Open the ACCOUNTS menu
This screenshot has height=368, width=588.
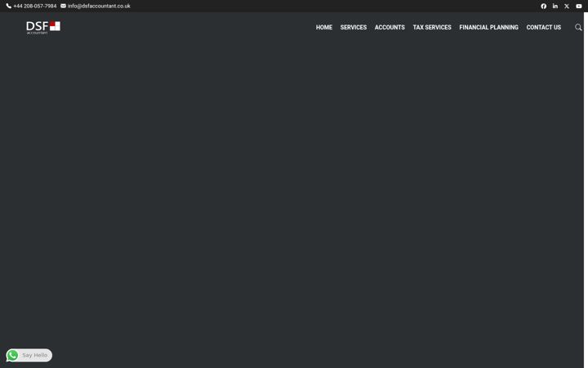(390, 28)
